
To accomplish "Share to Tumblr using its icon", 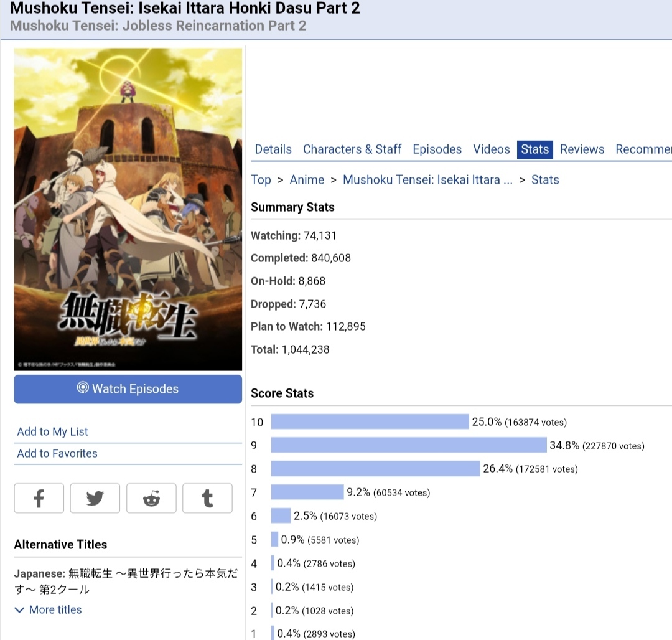I will pyautogui.click(x=207, y=498).
